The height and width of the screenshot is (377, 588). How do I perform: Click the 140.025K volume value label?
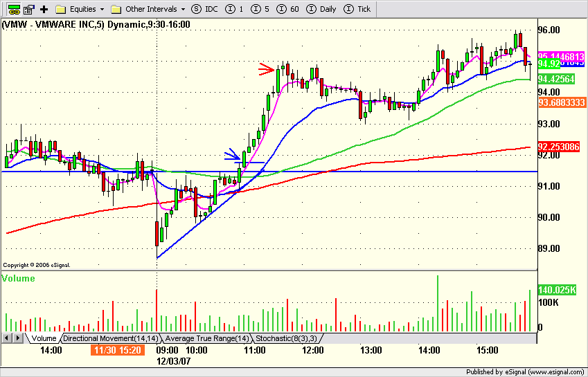[557, 290]
